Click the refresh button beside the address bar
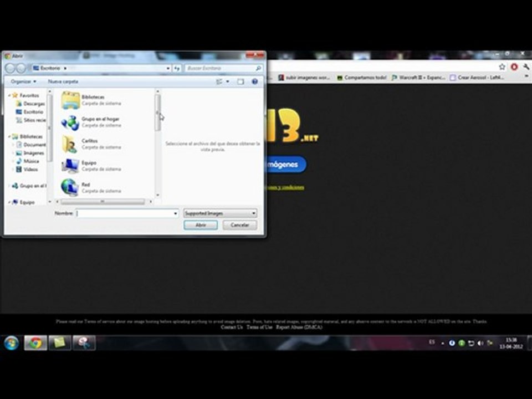The image size is (532, 399). point(177,68)
